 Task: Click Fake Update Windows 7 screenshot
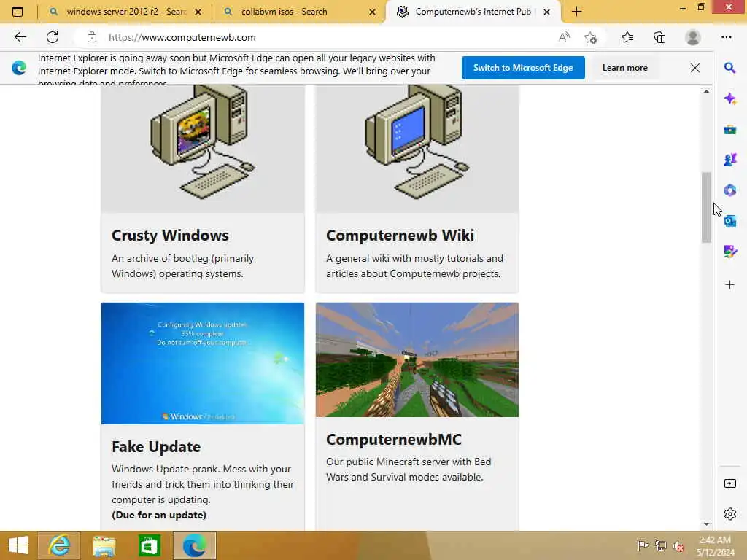click(x=203, y=363)
